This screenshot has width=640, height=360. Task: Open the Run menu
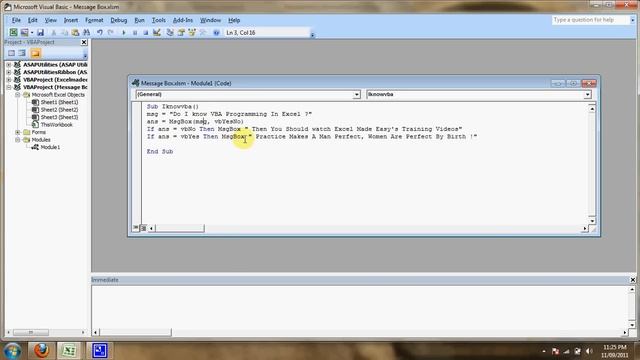click(140, 20)
